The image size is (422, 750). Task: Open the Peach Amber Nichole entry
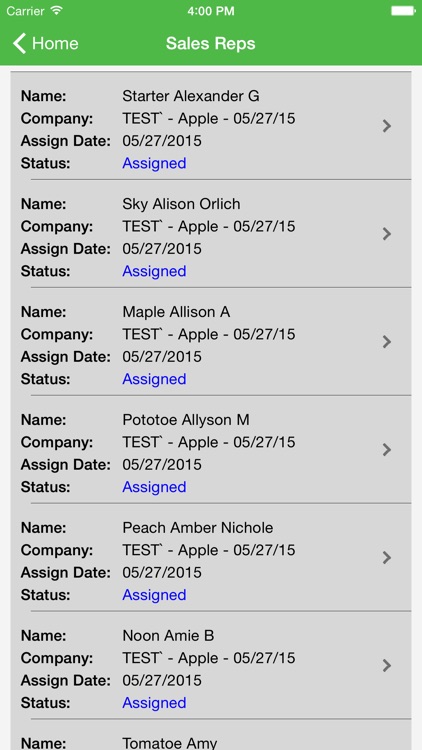point(211,558)
